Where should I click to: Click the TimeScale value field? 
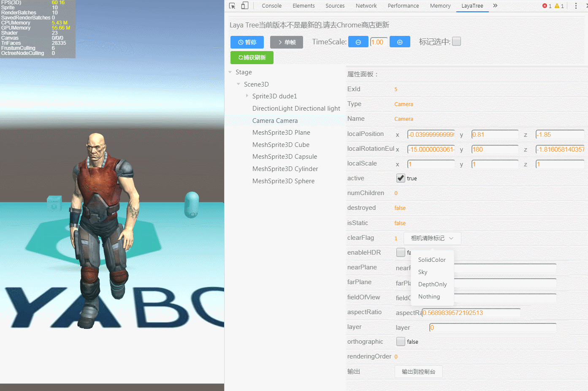click(379, 42)
